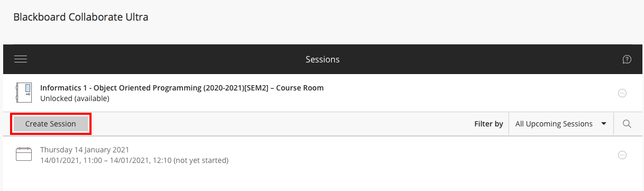Click the search magnifier icon
Viewport: 644px width, 191px height.
click(x=627, y=124)
